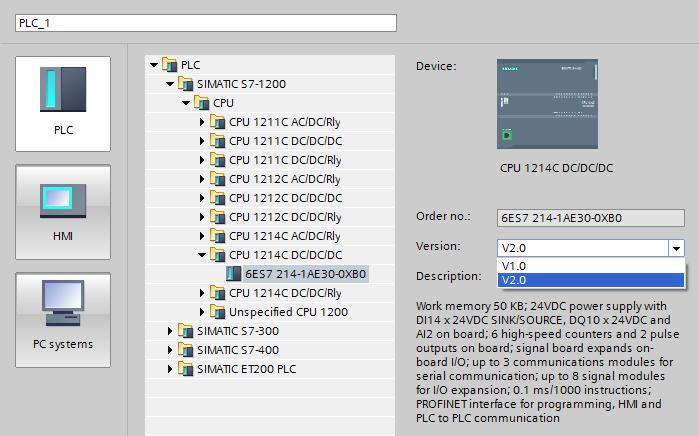This screenshot has height=436, width=699.
Task: Select the PC systems category button
Action: (63, 320)
